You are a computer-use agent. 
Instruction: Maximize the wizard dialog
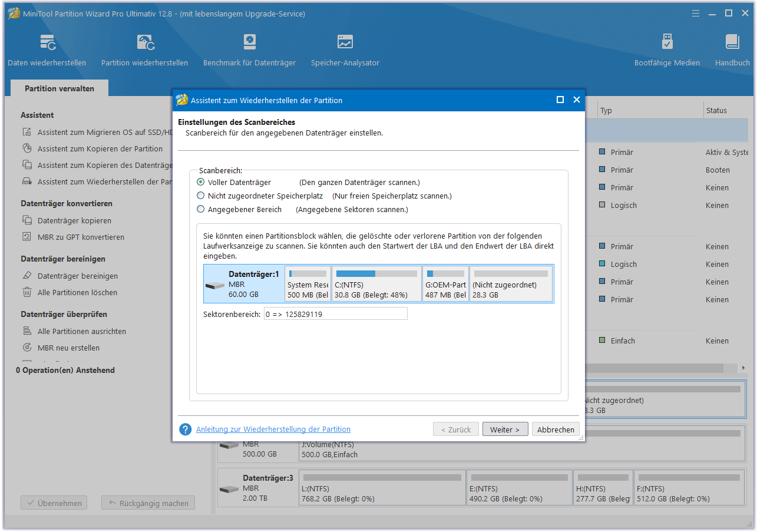click(560, 100)
